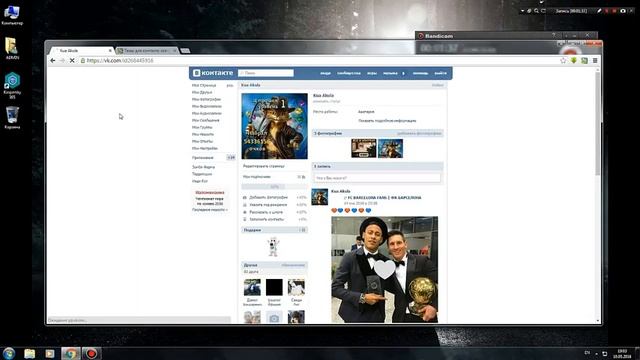Open "Мои Аудиозаписи" in the left menu
Image resolution: width=640 pixels, height=360 pixels.
pos(207,113)
